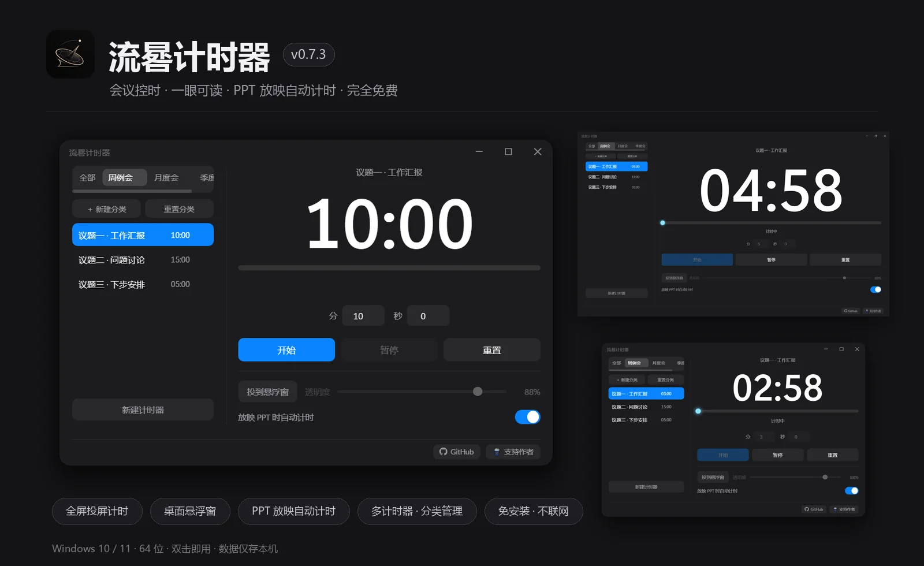
Task: Maximize the 10:00 timer window
Action: coord(508,151)
